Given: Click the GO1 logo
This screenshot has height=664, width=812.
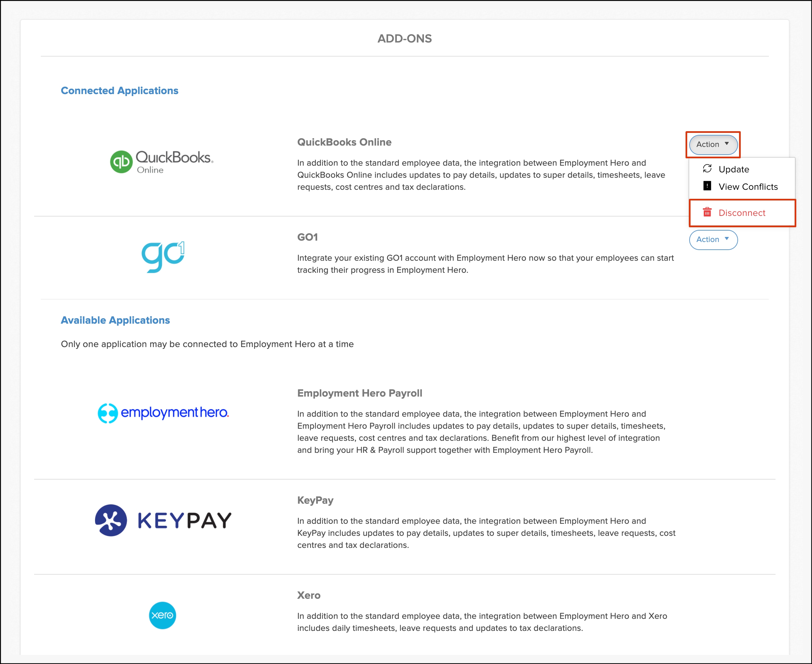Looking at the screenshot, I should (163, 257).
